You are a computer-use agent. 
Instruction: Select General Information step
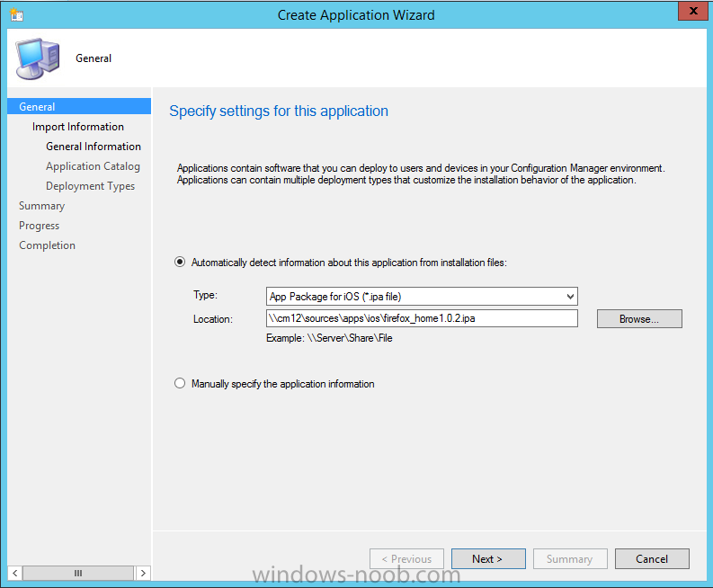pyautogui.click(x=94, y=147)
